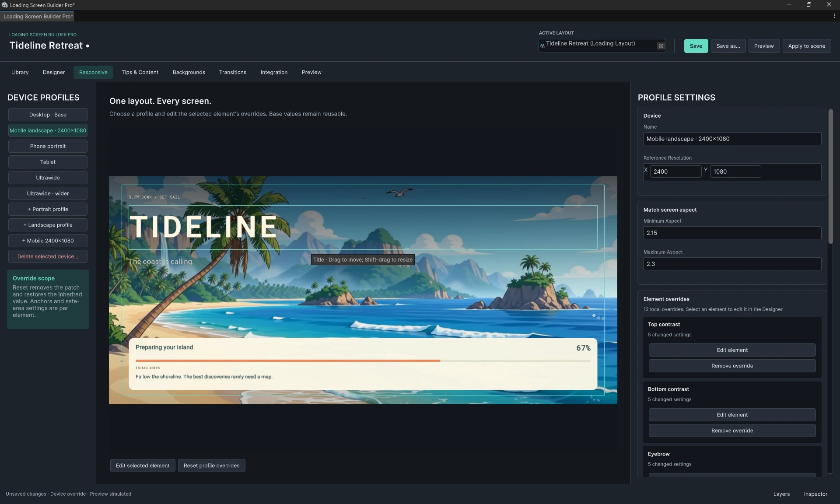Click the Minimum Aspect field
The image size is (840, 504).
(x=732, y=233)
